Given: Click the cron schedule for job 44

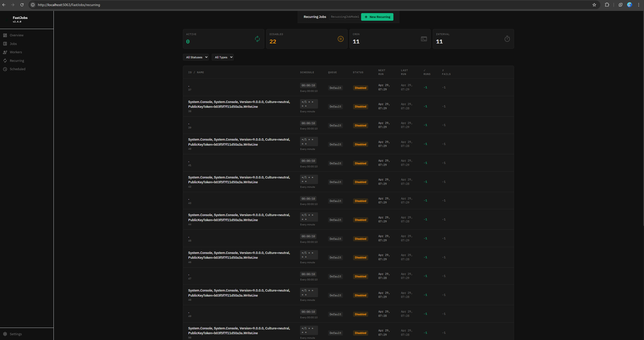Looking at the screenshot, I should click(309, 217).
